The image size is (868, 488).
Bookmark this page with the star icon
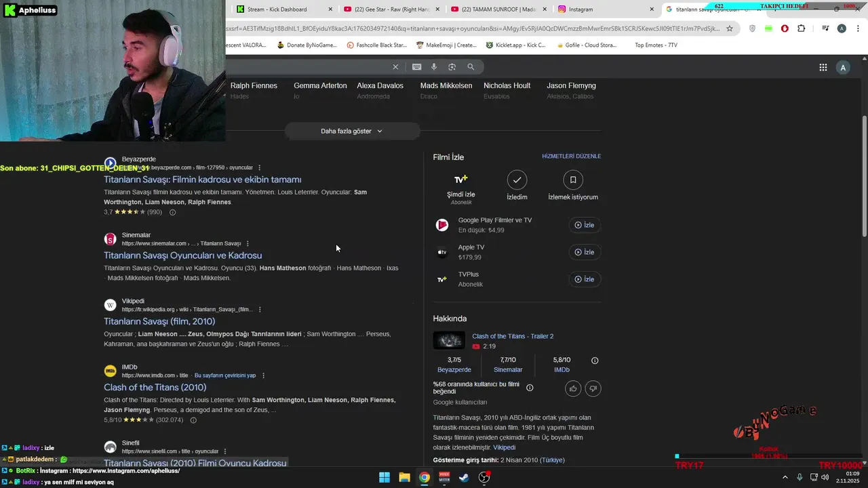pyautogui.click(x=730, y=28)
